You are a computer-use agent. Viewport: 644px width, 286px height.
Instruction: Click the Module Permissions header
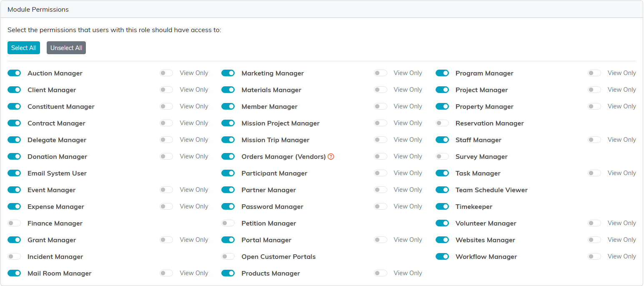pyautogui.click(x=38, y=9)
